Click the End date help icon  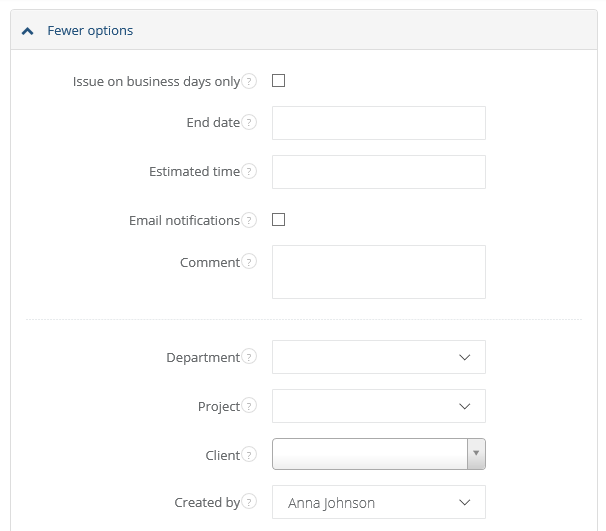[x=250, y=123]
